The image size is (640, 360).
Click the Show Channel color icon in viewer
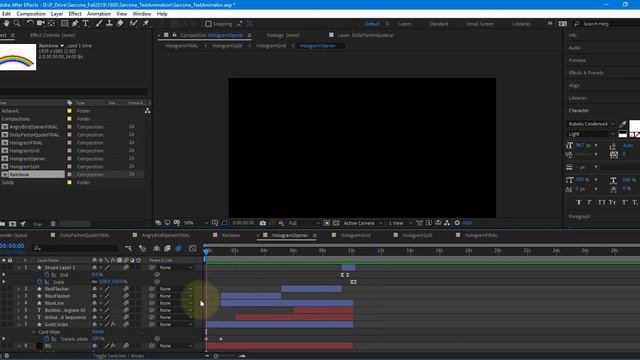tap(281, 223)
